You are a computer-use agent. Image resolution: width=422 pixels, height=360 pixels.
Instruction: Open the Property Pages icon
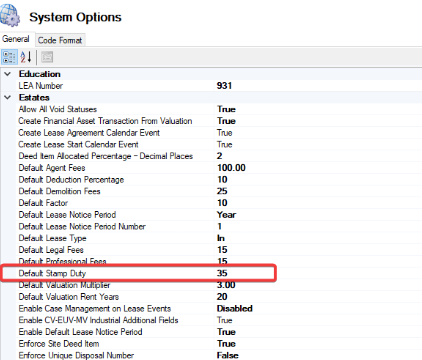tap(47, 57)
